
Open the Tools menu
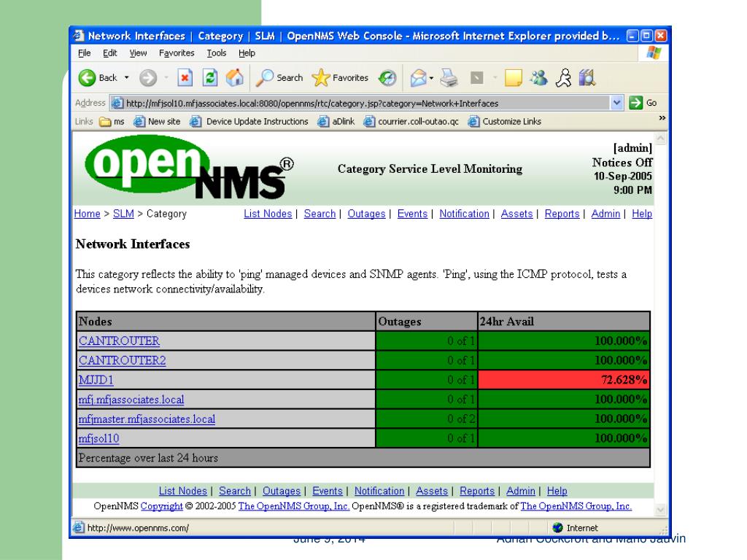217,52
